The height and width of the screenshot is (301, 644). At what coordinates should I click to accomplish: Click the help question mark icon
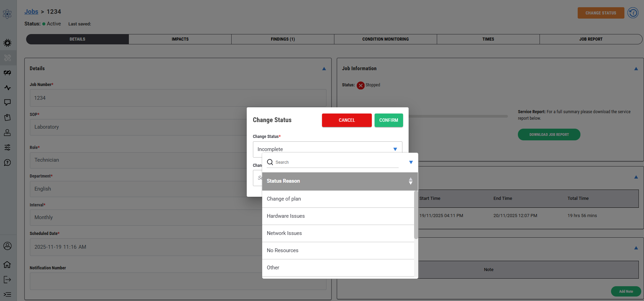[7, 163]
